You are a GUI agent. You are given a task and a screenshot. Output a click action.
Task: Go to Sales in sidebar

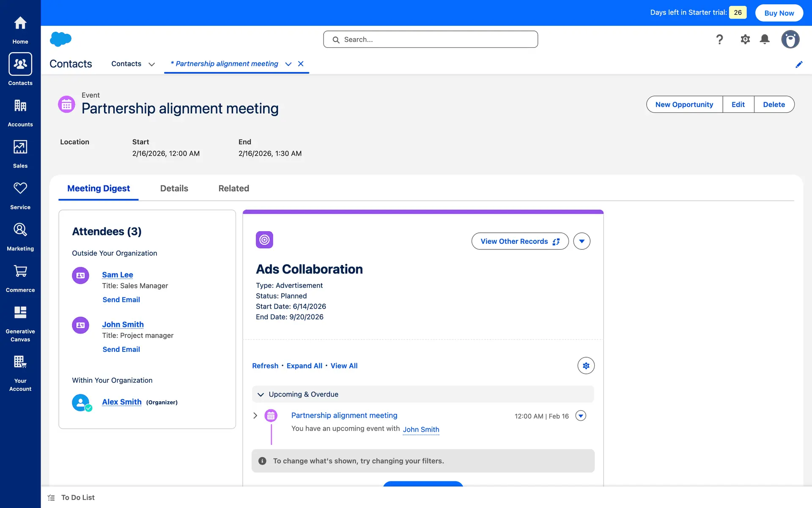(20, 154)
